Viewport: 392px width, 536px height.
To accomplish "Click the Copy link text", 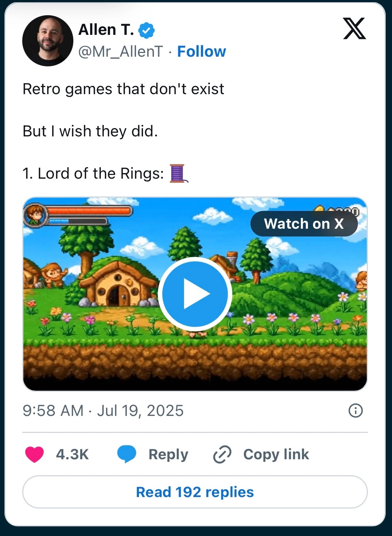I will 276,454.
